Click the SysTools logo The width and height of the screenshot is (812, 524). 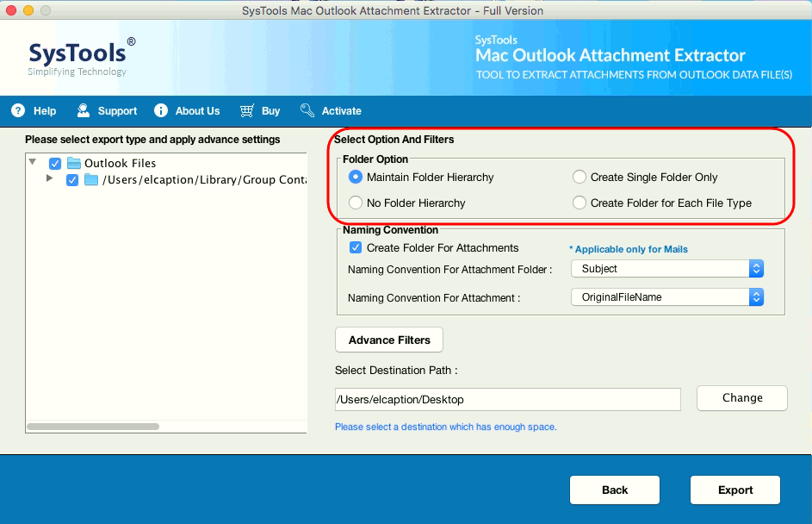(82, 57)
